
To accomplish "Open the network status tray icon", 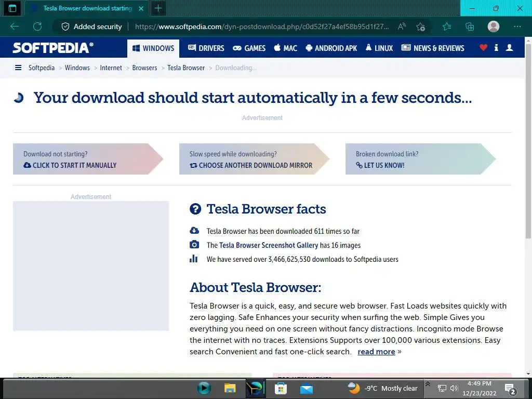I will point(442,389).
